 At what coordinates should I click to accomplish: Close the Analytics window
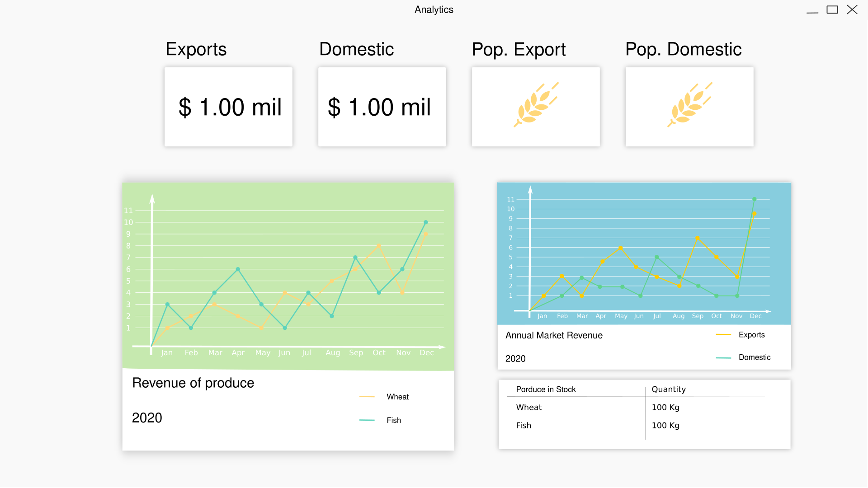click(x=852, y=10)
